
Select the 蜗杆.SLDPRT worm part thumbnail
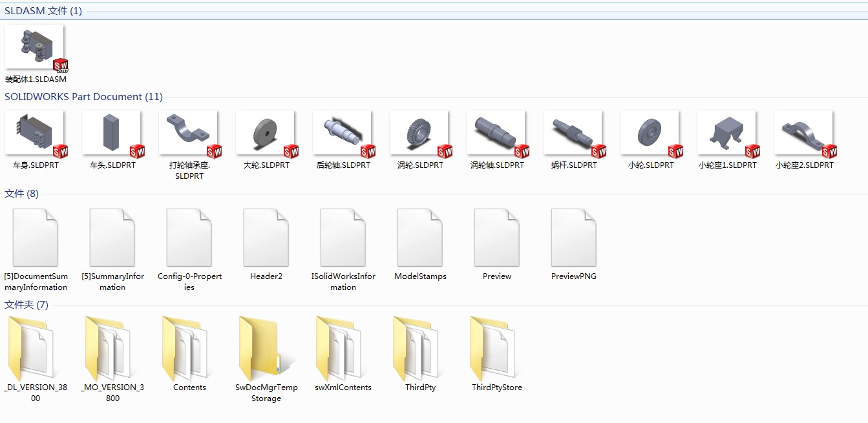(x=574, y=134)
